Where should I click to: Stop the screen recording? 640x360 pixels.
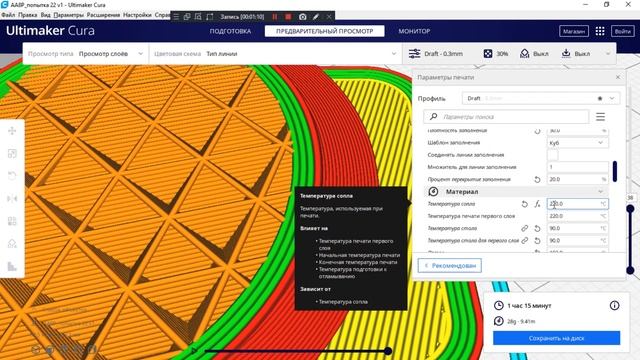(x=288, y=17)
